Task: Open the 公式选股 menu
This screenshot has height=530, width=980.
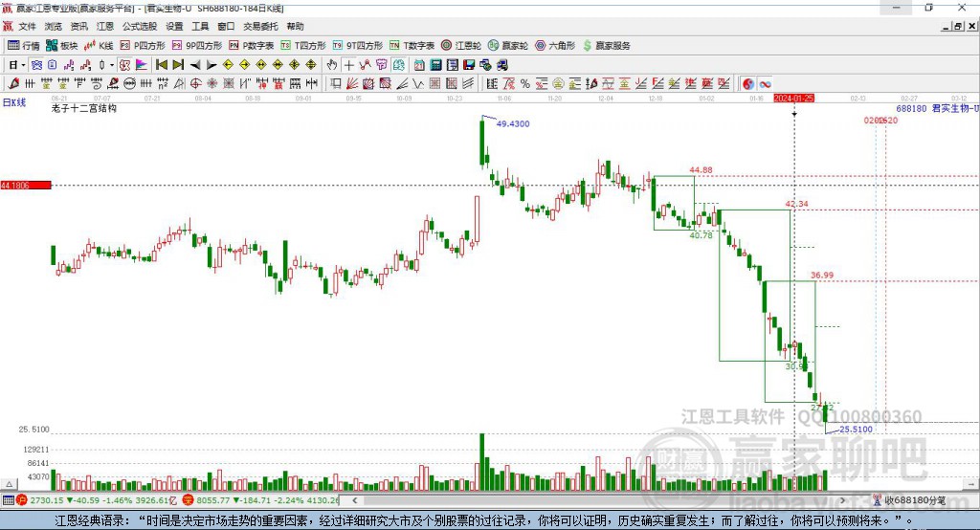Action: 140,26
